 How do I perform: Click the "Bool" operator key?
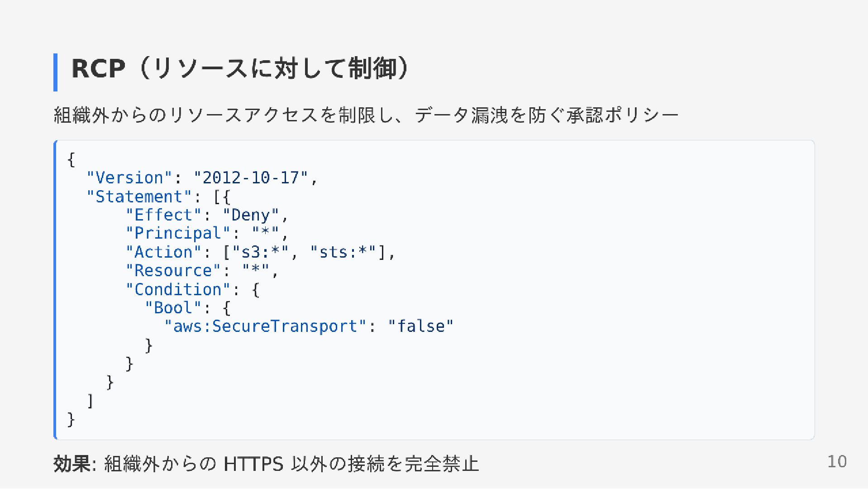[x=173, y=308]
